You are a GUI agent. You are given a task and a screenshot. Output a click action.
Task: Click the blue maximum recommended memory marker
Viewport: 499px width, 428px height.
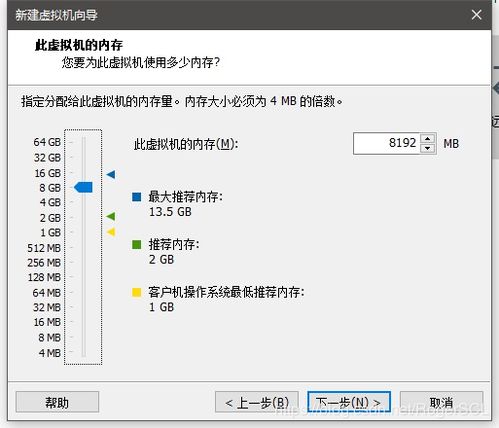(111, 174)
